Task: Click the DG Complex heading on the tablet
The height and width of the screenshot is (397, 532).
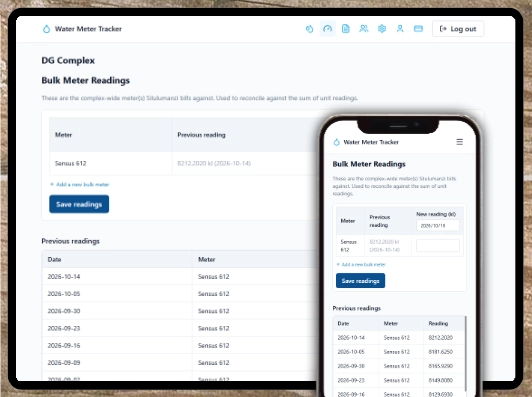Action: (68, 60)
